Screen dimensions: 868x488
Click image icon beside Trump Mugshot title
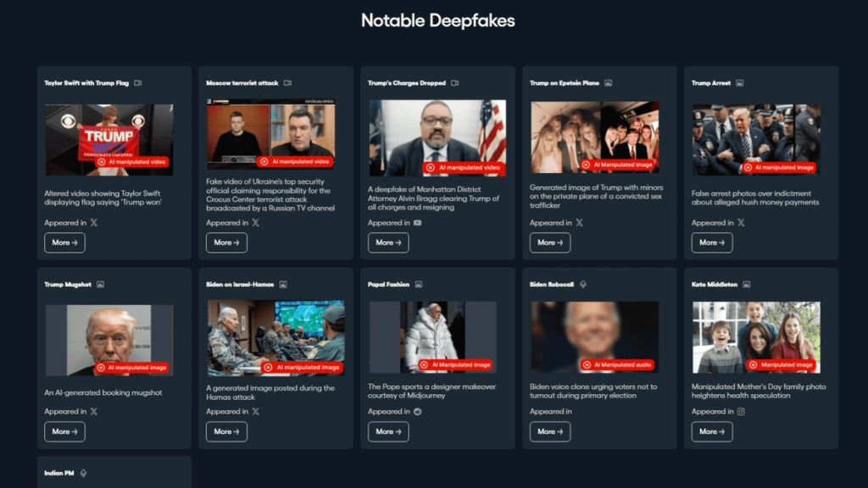point(100,285)
